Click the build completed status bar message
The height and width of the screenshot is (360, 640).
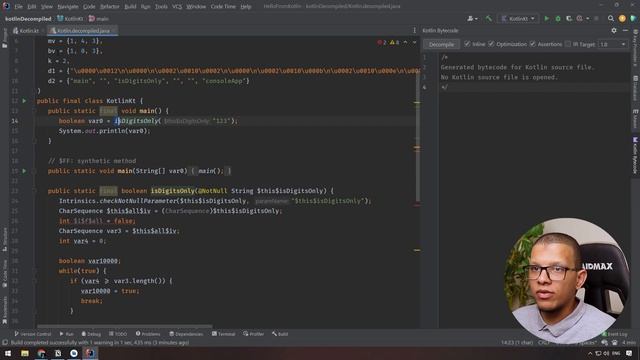coord(100,342)
